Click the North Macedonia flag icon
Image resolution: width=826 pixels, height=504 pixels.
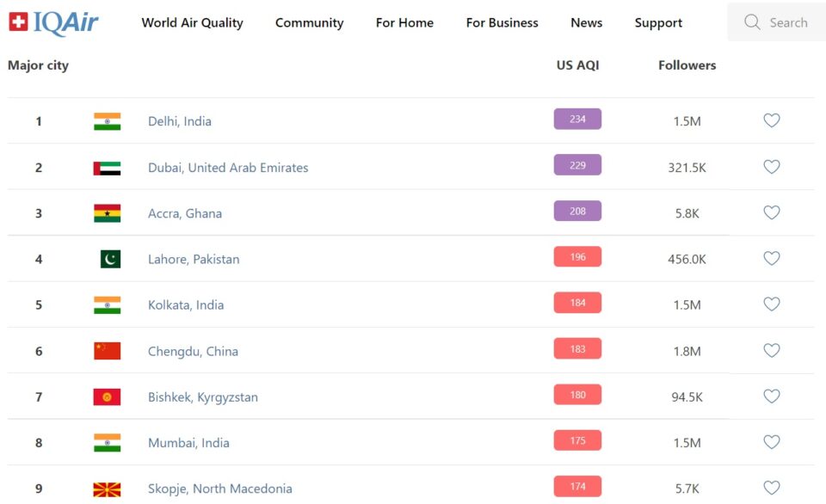[107, 489]
